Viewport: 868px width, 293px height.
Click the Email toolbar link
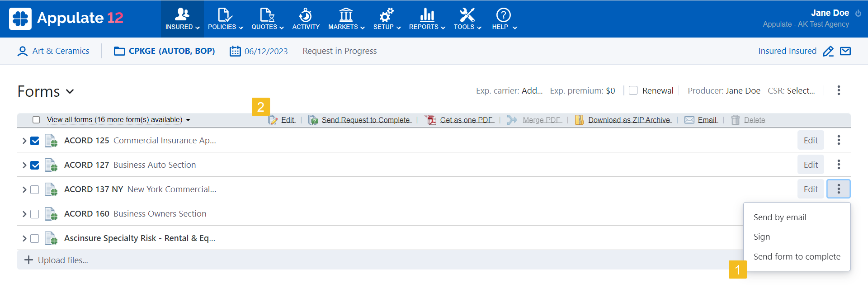coord(708,120)
